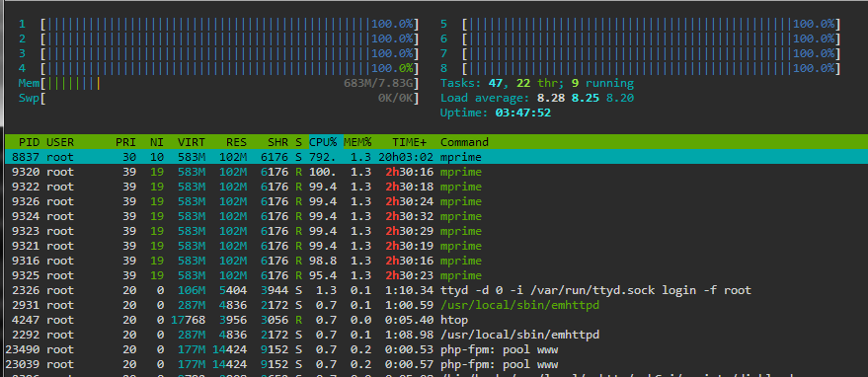This screenshot has height=377, width=868.
Task: Click the CPU 6 usage meter bar
Action: point(652,38)
